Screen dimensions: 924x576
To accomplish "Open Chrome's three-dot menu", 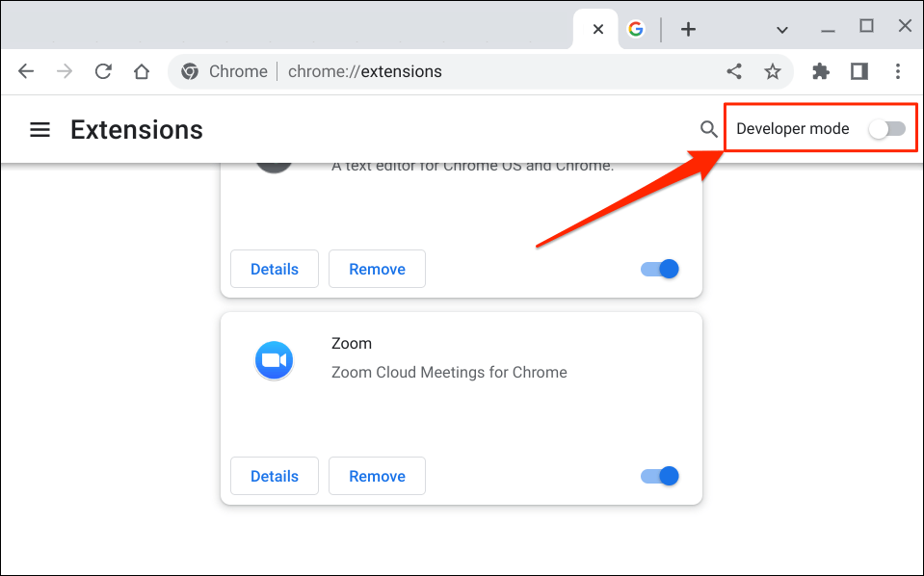I will pyautogui.click(x=898, y=71).
